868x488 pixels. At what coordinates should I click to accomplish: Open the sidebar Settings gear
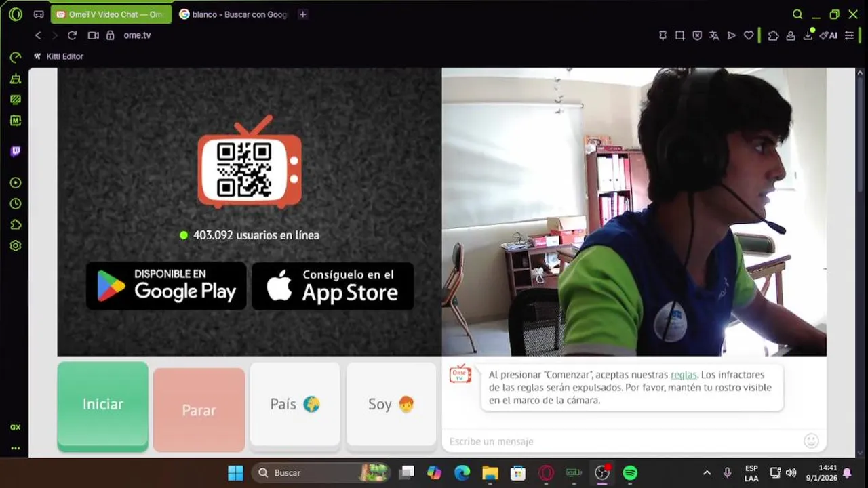(16, 246)
